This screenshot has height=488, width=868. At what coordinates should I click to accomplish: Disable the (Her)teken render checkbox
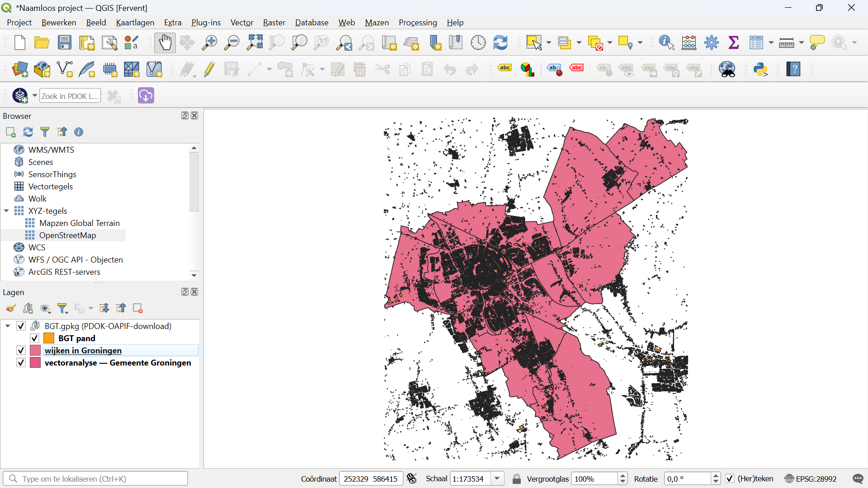[730, 479]
